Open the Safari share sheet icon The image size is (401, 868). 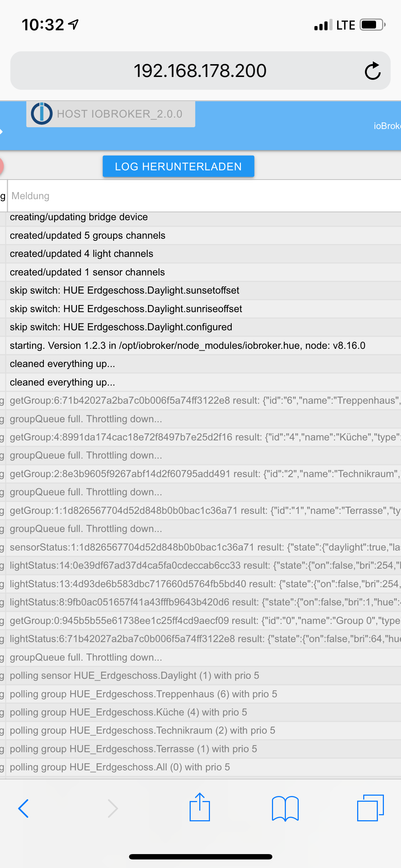pyautogui.click(x=200, y=807)
